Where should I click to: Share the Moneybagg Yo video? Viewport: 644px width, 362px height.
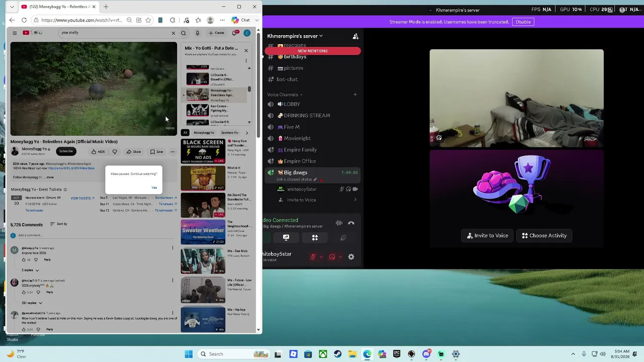coord(134,152)
